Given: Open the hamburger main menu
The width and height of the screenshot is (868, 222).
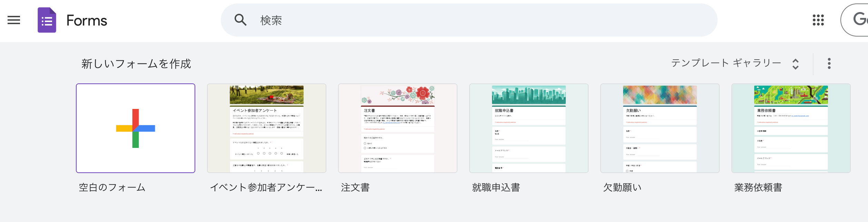Looking at the screenshot, I should tap(14, 20).
